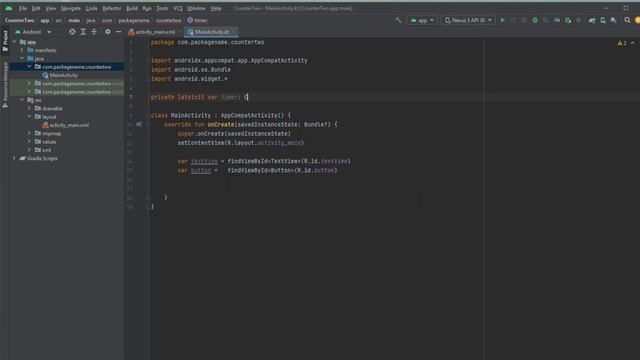Screen dimensions: 640x360
Task: Open the File menu
Action: tap(23, 8)
